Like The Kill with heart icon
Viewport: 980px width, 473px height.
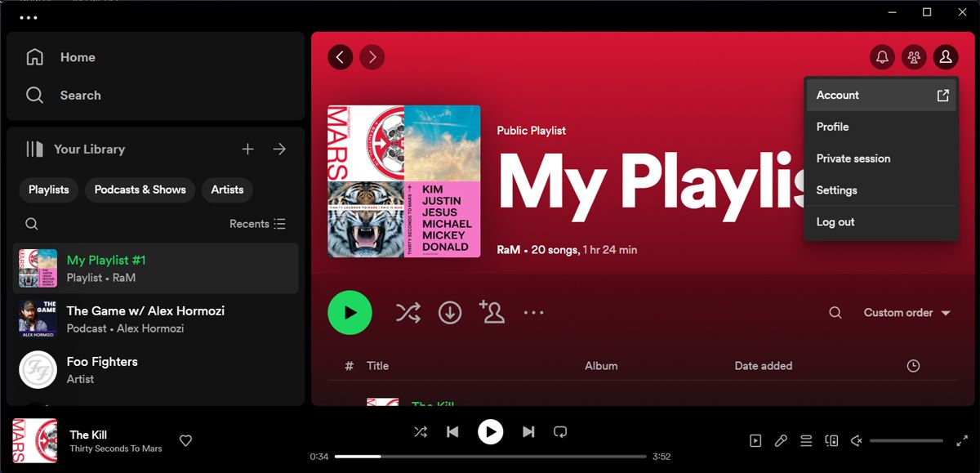click(x=185, y=441)
